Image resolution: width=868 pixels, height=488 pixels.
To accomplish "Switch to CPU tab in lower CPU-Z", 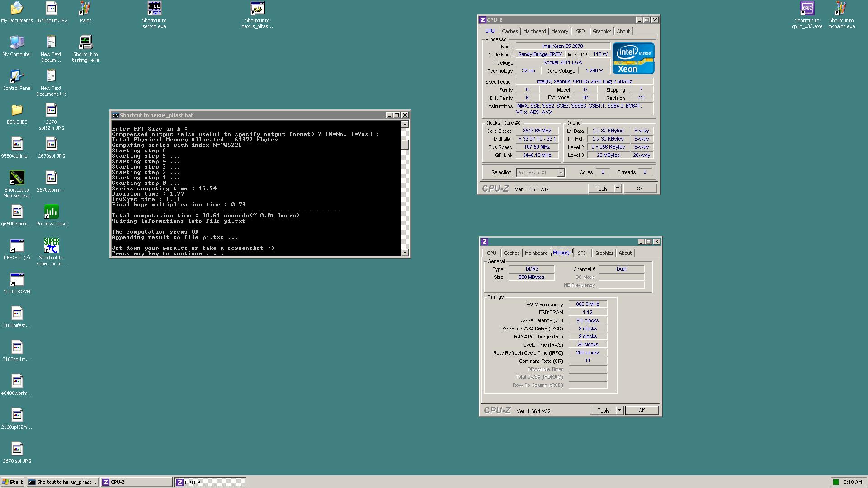I will click(491, 253).
